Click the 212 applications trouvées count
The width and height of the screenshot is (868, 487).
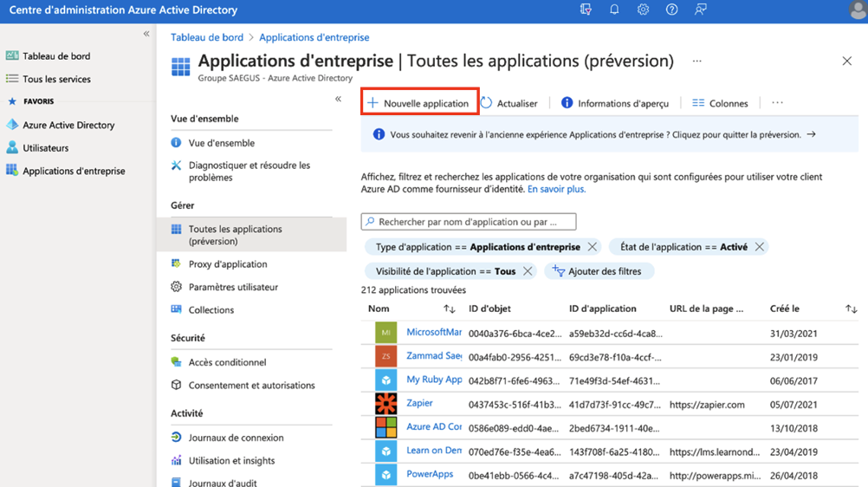tap(413, 289)
